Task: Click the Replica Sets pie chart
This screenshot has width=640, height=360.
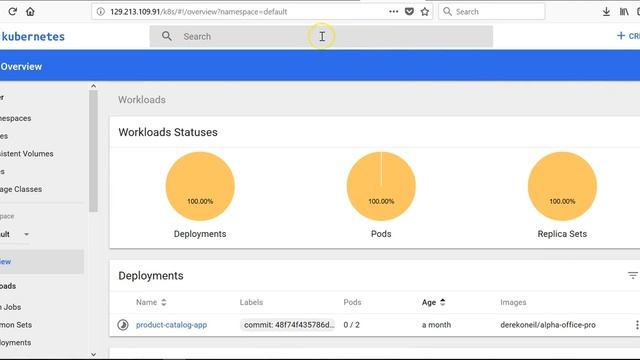Action: click(562, 186)
